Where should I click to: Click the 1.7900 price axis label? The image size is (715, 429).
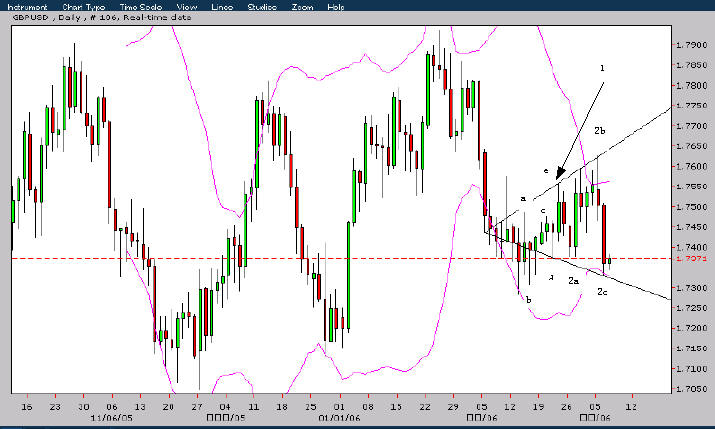(x=692, y=45)
